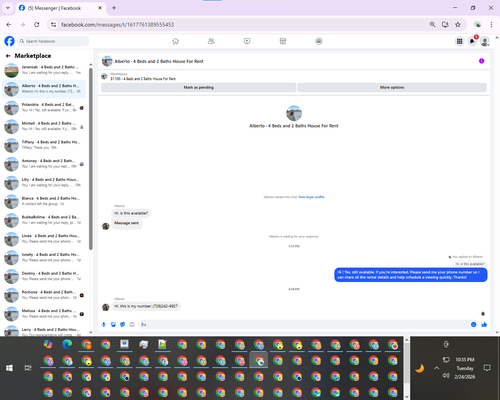Open conversation information purple icon
The height and width of the screenshot is (400, 500).
point(481,61)
